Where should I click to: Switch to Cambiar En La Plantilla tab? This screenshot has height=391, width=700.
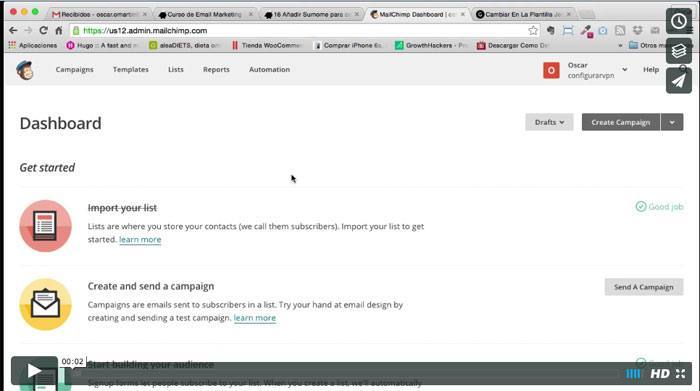(x=523, y=14)
